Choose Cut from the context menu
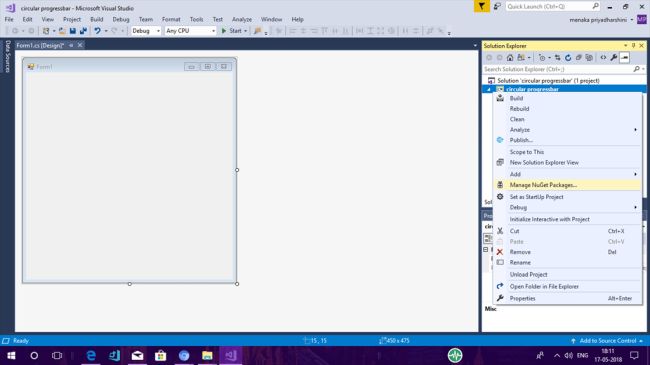 [568, 231]
